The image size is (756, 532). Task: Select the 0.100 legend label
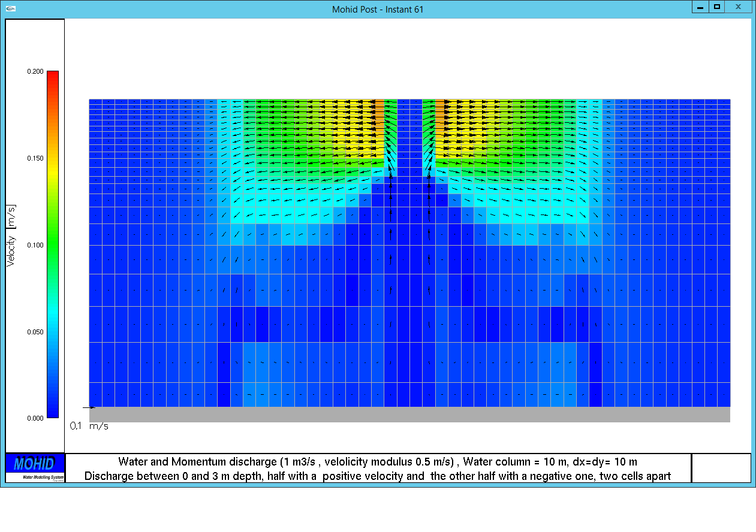coord(35,245)
